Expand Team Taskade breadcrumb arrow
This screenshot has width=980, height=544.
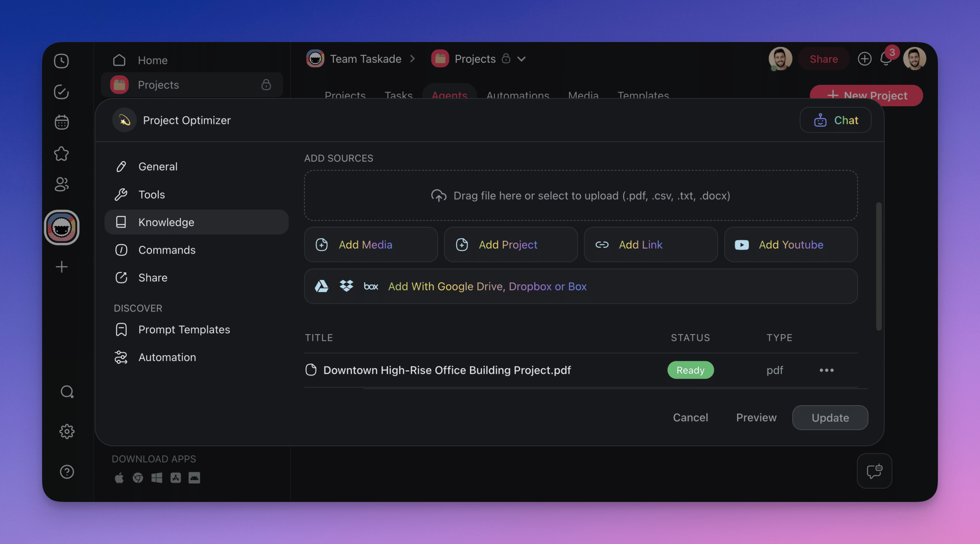click(412, 59)
